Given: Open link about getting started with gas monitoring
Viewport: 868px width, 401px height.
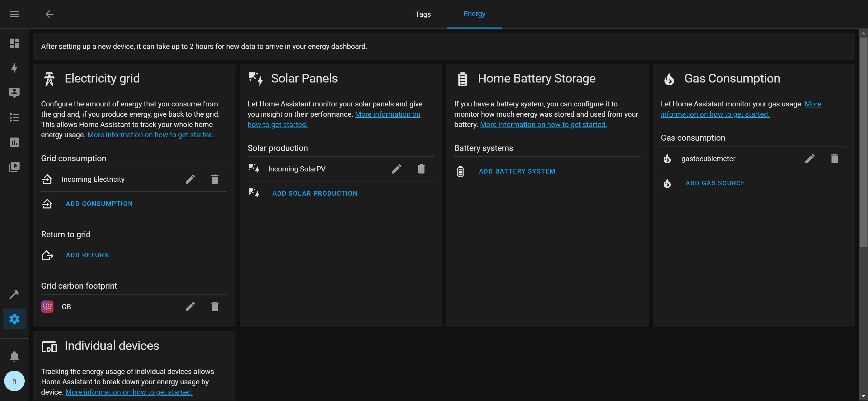Looking at the screenshot, I should tap(715, 114).
